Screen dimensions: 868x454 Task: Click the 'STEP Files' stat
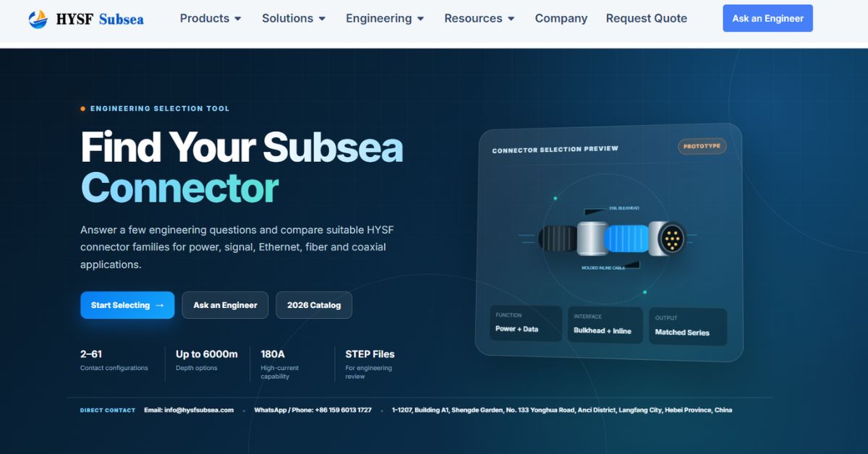(370, 364)
